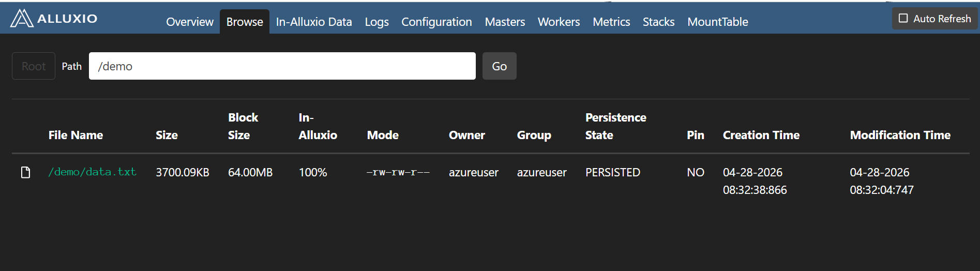Click the file icon beside /demo/data.txt
Screen dimensions: 980x271
pos(25,172)
